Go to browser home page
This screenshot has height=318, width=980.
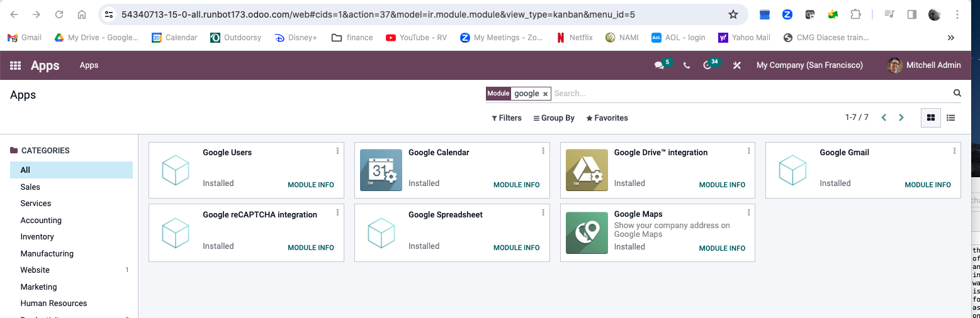(x=82, y=14)
